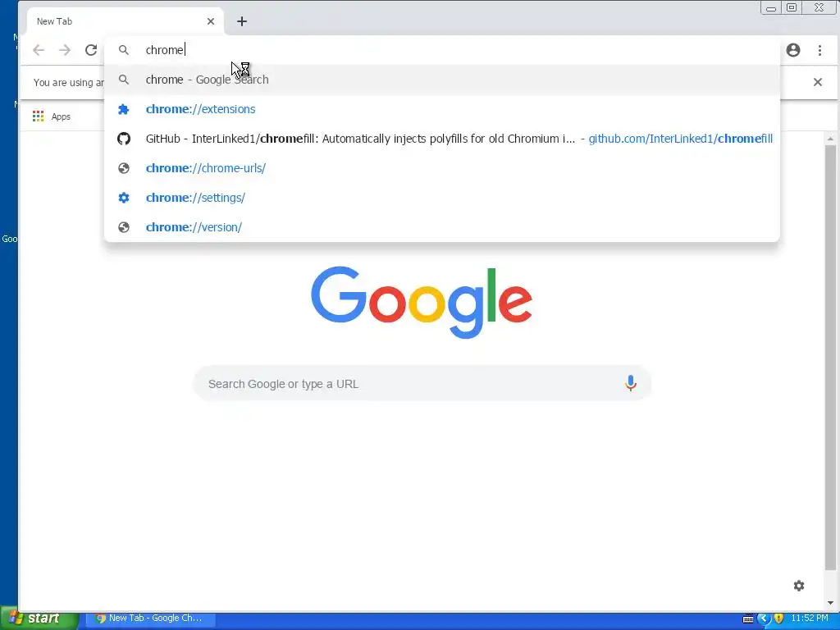This screenshot has height=630, width=840.
Task: Click the page scrollbar up arrow
Action: click(x=830, y=139)
